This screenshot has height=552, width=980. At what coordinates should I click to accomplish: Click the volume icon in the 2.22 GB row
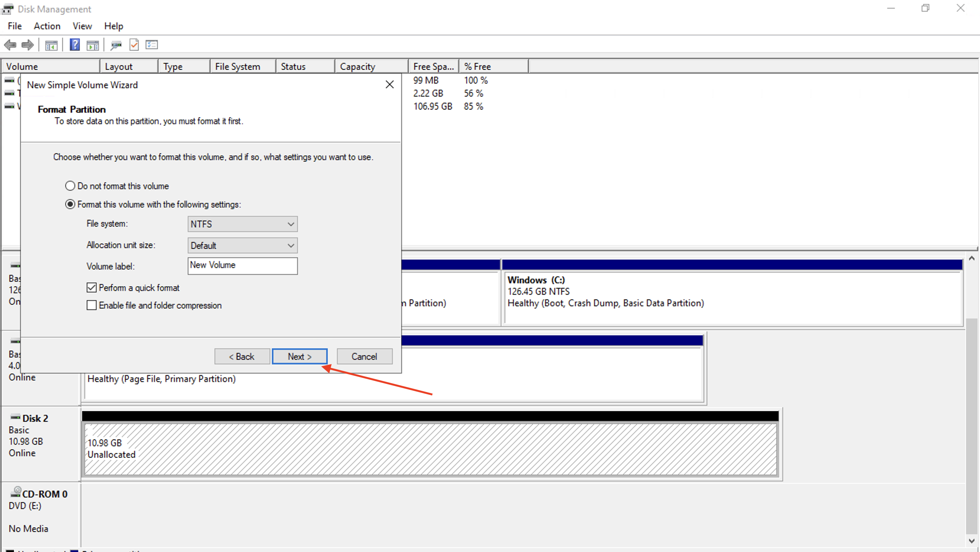click(x=9, y=93)
